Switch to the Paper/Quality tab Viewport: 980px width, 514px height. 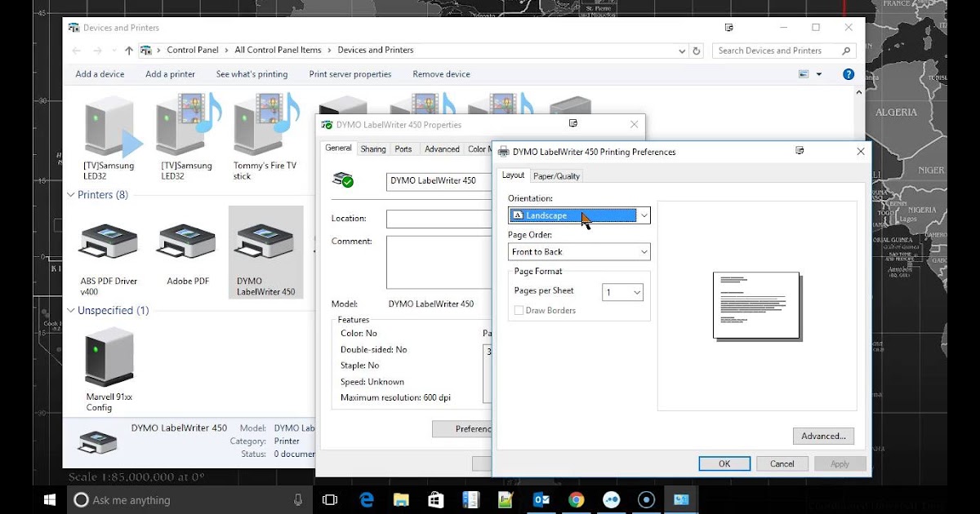click(556, 176)
